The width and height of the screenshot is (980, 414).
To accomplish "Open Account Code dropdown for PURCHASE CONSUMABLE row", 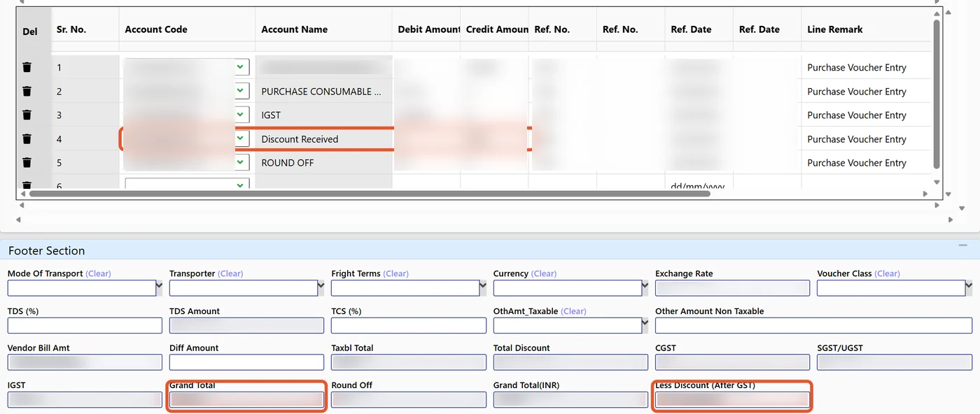I will (241, 91).
